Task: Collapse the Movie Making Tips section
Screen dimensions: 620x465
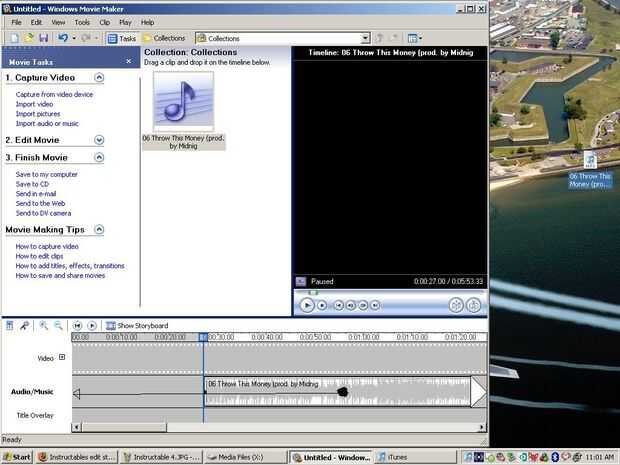Action: [x=99, y=229]
